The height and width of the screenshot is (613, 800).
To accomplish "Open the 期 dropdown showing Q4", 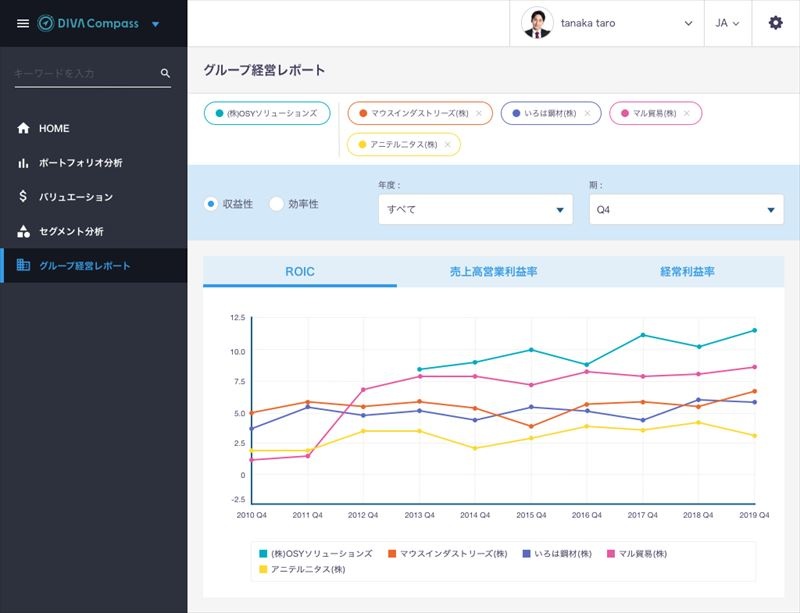I will [x=685, y=210].
